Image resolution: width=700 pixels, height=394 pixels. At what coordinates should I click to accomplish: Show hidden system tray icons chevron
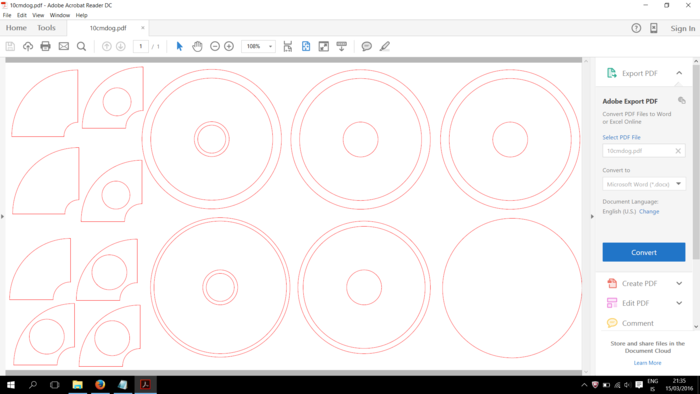[584, 385]
